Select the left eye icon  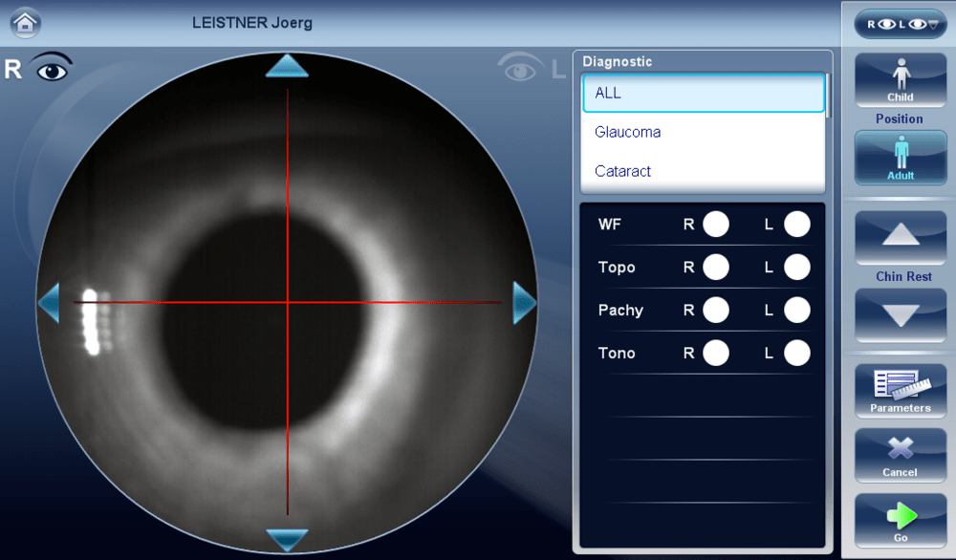(x=519, y=69)
